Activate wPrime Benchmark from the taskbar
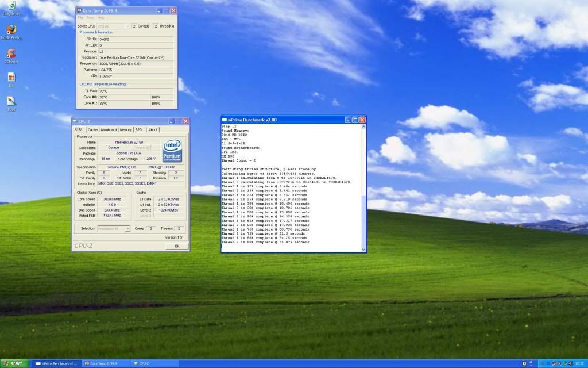The image size is (588, 368). pyautogui.click(x=56, y=363)
